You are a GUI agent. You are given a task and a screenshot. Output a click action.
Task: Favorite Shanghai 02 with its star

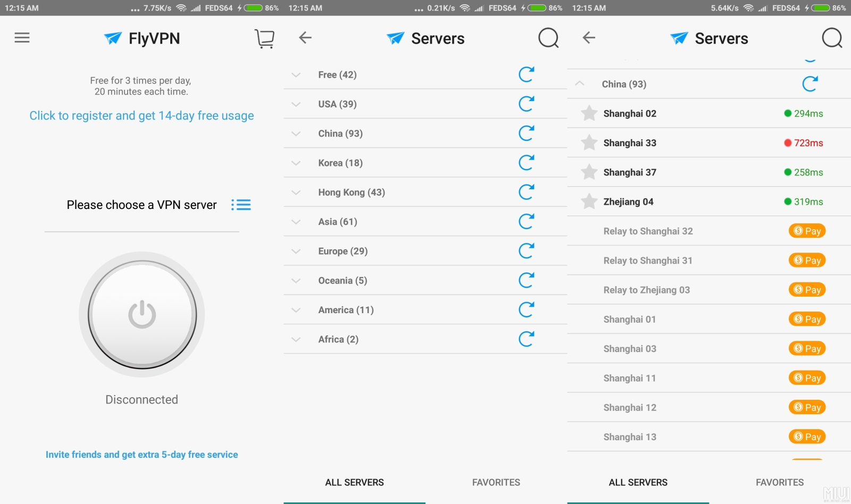tap(589, 113)
